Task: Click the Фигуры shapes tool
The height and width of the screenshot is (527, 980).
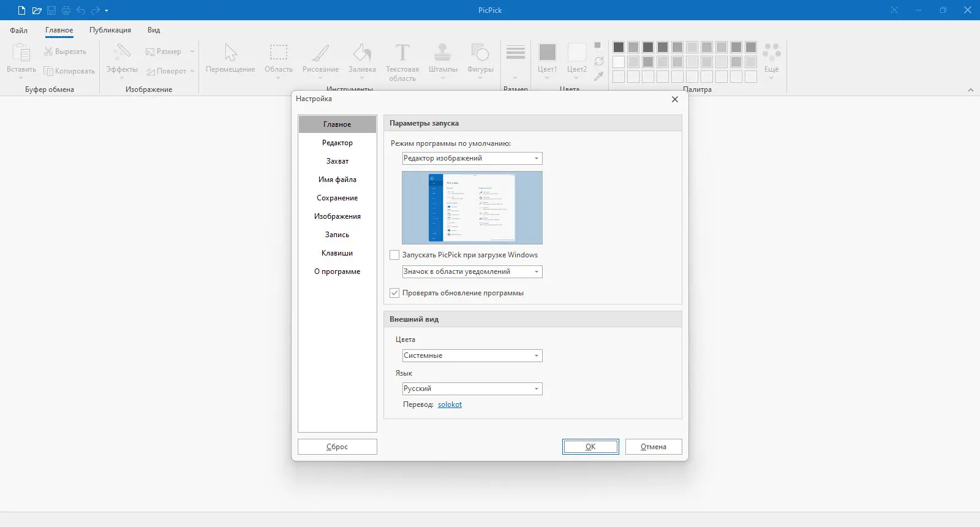Action: click(480, 61)
